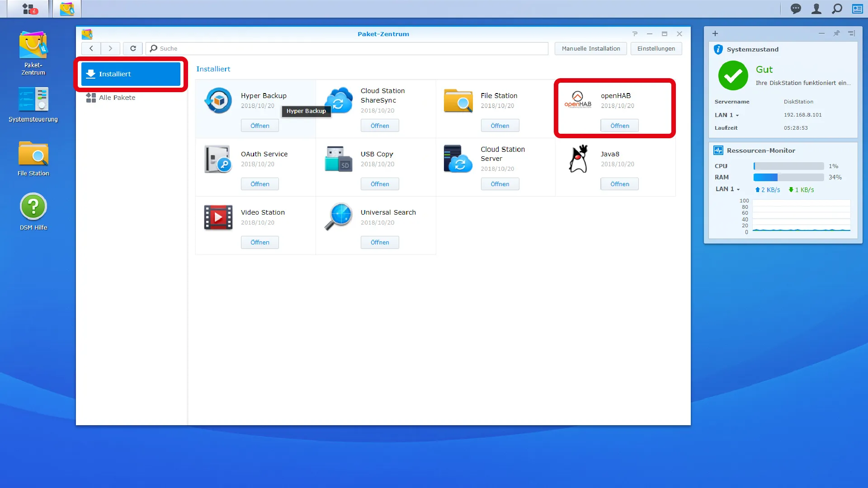Click the Servername value DiskStation
The image size is (868, 488).
798,102
